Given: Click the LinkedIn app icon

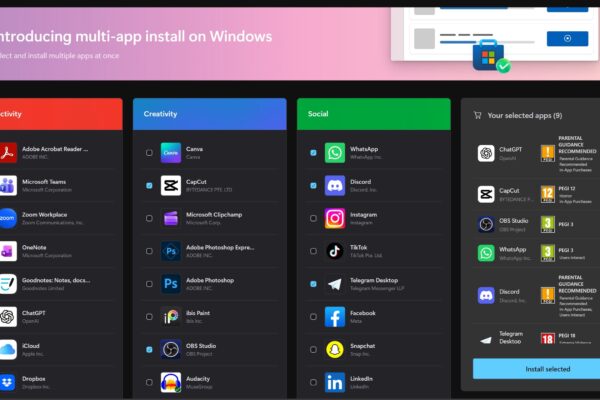Looking at the screenshot, I should click(x=335, y=382).
